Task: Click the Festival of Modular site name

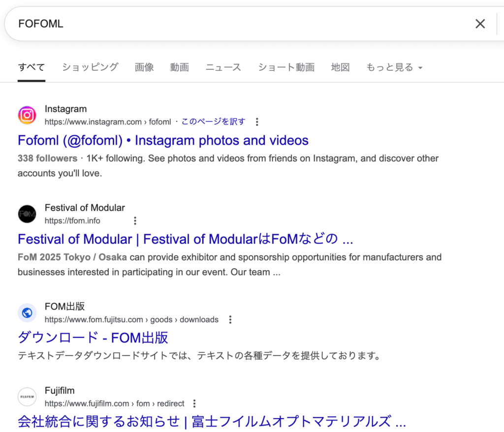Action: 85,208
